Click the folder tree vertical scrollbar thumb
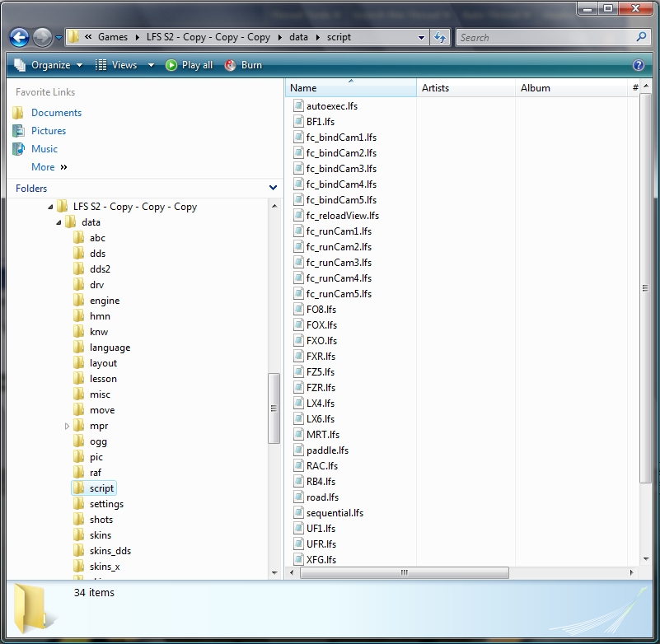 click(274, 408)
